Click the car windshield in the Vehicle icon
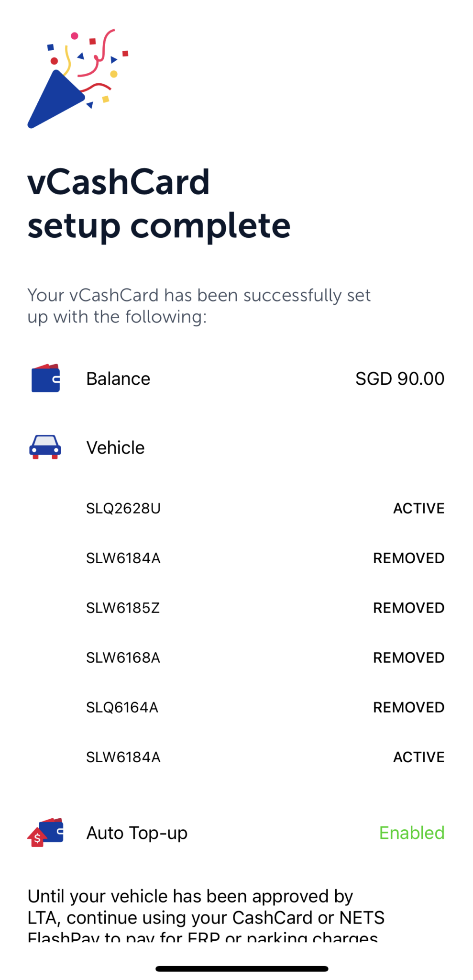Image resolution: width=473 pixels, height=980 pixels. [x=45, y=440]
